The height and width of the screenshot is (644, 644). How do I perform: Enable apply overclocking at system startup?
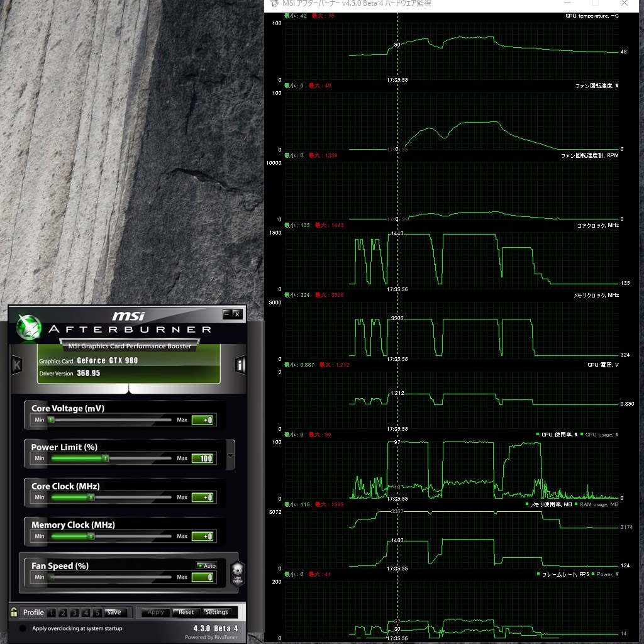23,628
